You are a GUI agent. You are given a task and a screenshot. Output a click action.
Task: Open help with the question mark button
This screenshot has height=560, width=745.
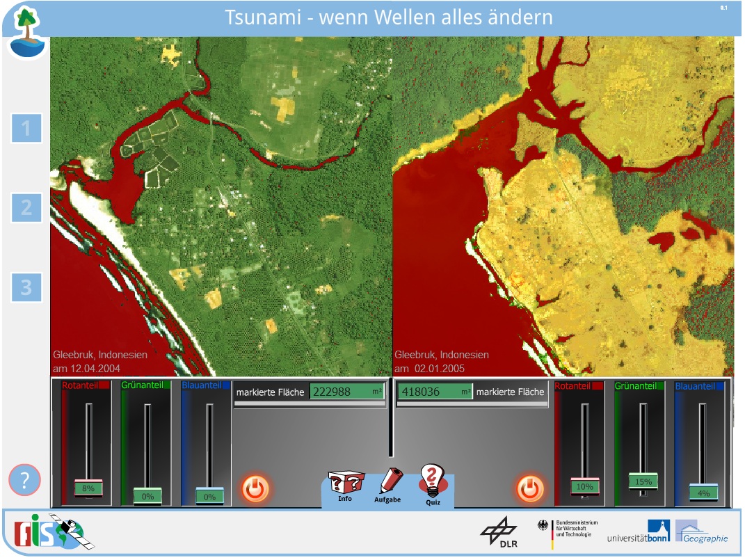(x=24, y=479)
